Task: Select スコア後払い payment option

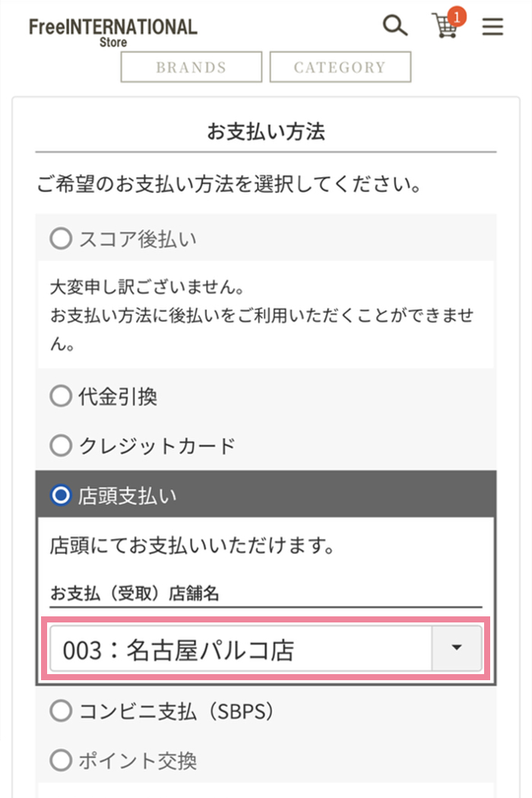Action: [x=60, y=239]
